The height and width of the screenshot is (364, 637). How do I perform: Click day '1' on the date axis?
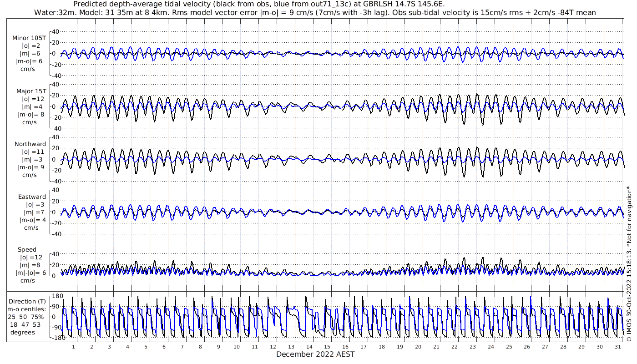pyautogui.click(x=73, y=347)
